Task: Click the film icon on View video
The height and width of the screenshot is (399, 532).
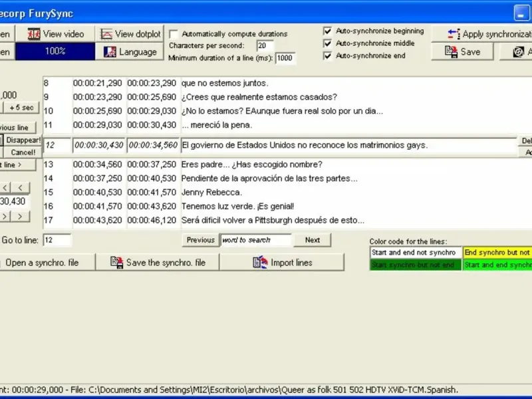Action: point(34,35)
